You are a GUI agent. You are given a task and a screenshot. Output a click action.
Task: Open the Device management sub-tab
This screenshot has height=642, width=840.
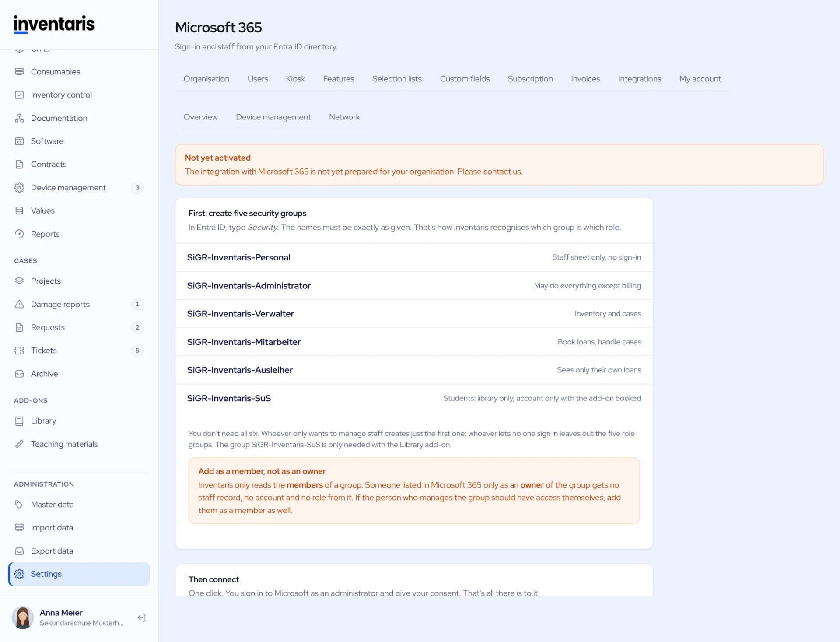[x=273, y=117]
